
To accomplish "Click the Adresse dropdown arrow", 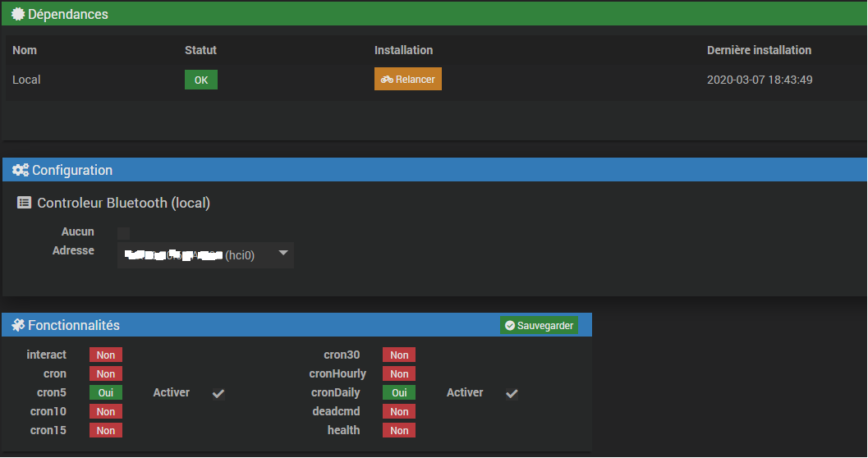I will click(x=283, y=254).
